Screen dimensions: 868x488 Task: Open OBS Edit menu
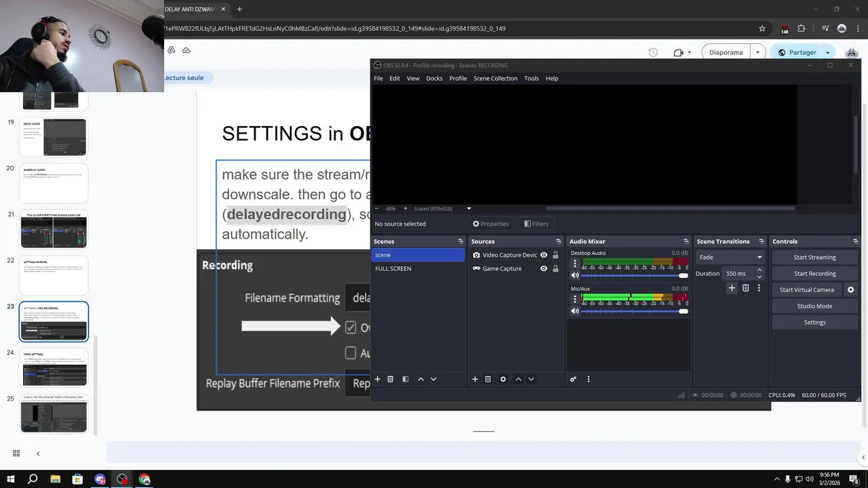[395, 79]
